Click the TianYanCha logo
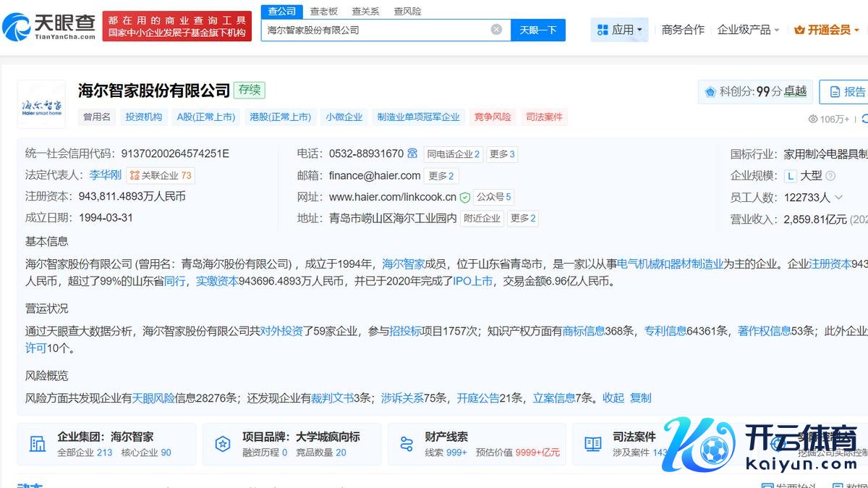 [49, 25]
